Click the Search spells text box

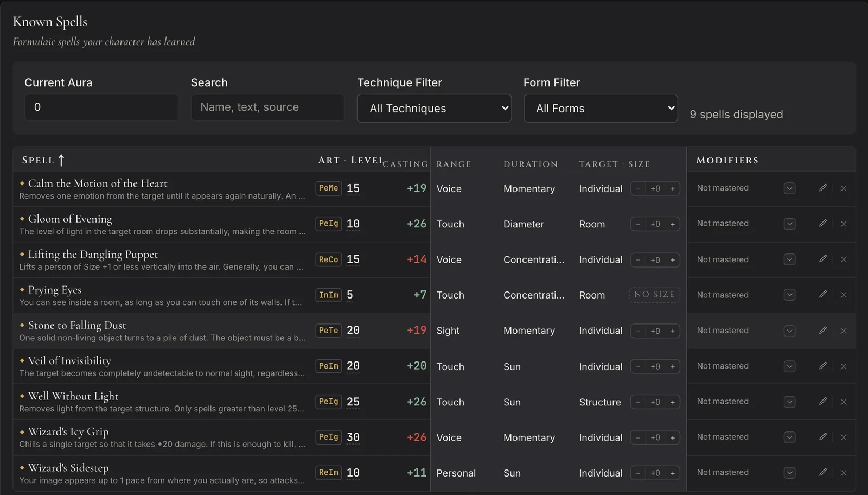[267, 107]
